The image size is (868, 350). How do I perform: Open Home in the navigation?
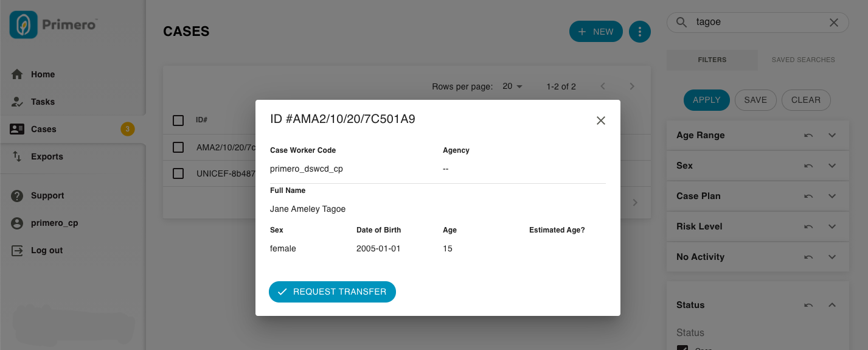(43, 74)
